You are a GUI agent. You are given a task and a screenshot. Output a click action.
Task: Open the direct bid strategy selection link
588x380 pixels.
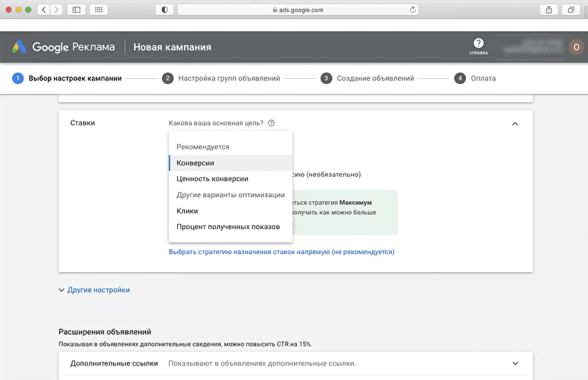pyautogui.click(x=281, y=252)
